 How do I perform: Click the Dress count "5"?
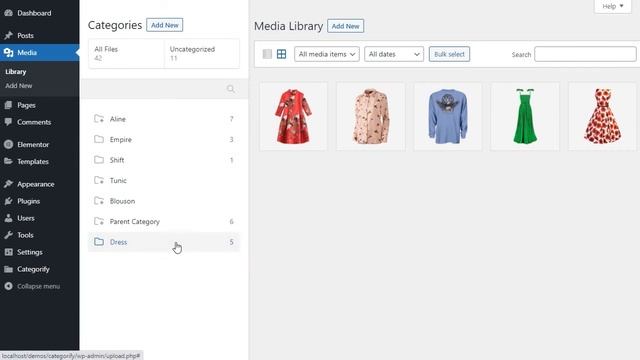pos(231,242)
